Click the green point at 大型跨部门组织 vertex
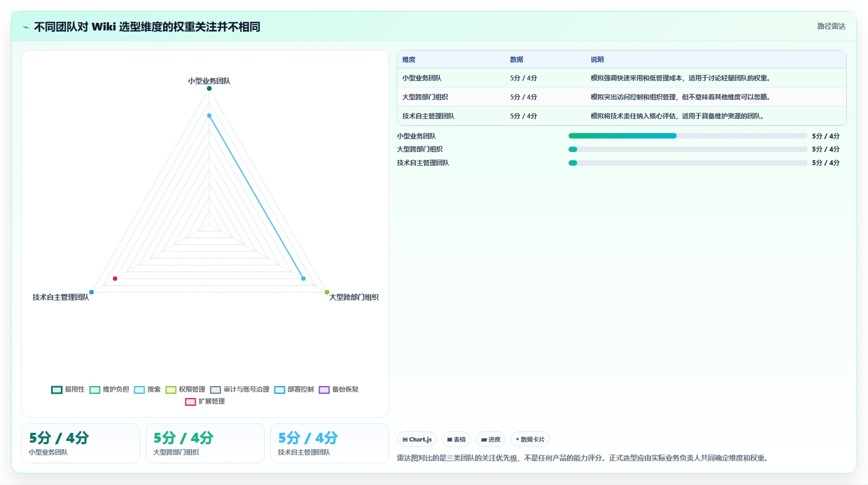The width and height of the screenshot is (868, 485). tap(327, 292)
